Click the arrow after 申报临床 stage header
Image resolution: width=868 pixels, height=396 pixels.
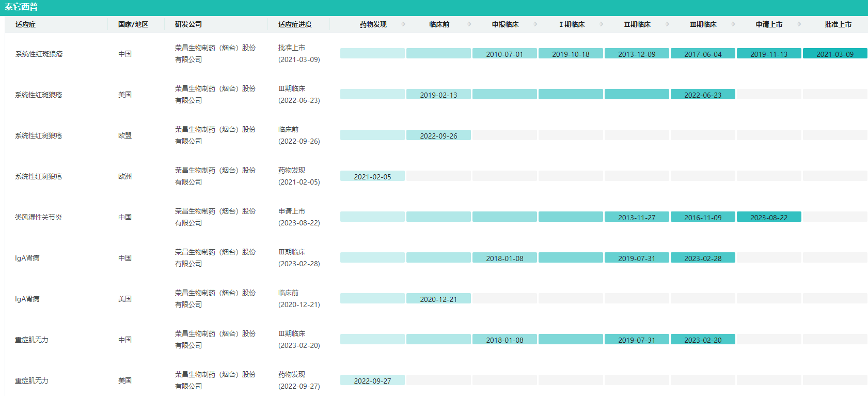[535, 24]
